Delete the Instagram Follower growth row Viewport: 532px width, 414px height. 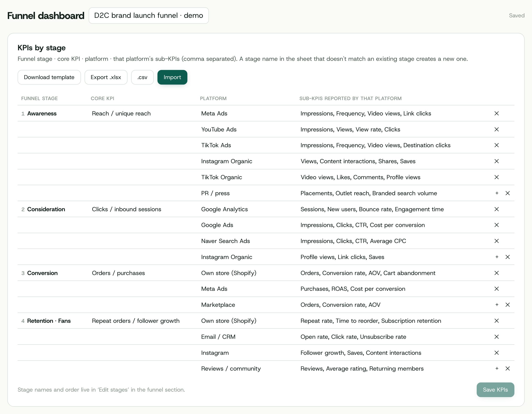coord(496,353)
